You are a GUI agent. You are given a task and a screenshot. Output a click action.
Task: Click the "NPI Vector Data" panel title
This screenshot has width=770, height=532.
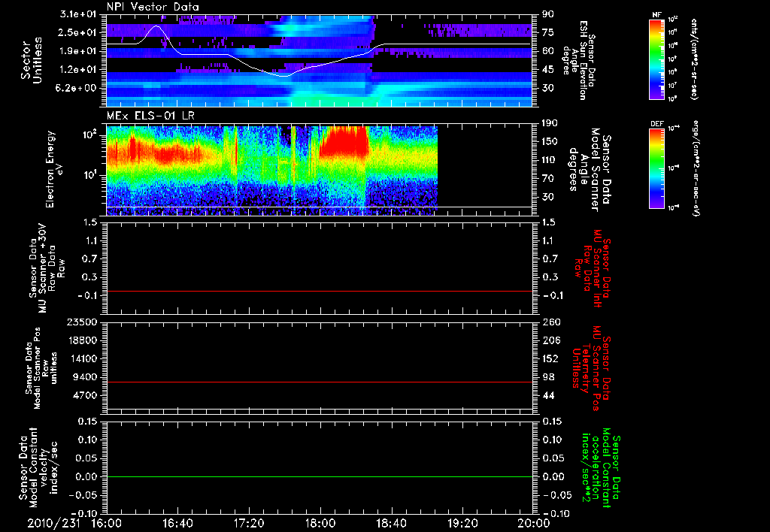click(x=153, y=7)
